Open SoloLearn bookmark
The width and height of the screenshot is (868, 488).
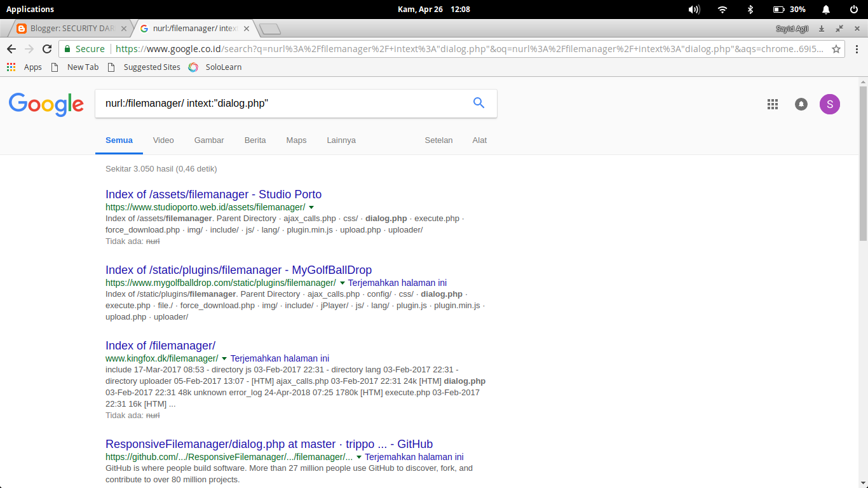tap(215, 67)
